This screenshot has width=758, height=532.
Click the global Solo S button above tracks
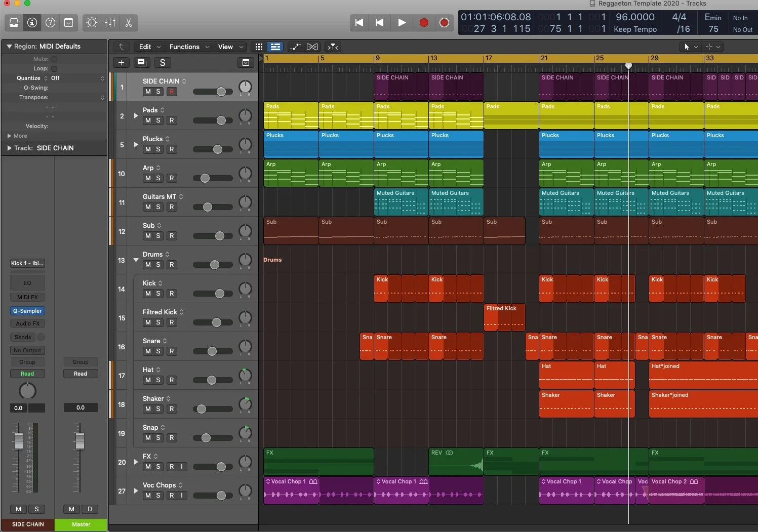click(x=163, y=63)
